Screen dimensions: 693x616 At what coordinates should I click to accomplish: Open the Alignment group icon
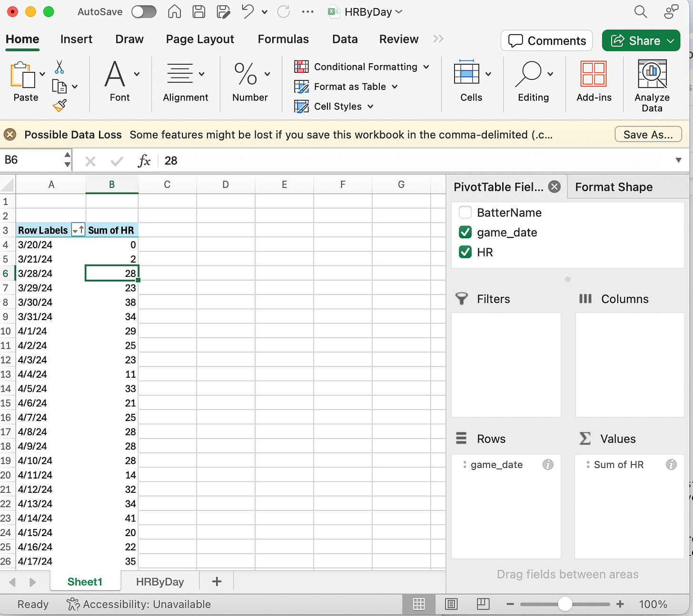click(x=179, y=74)
